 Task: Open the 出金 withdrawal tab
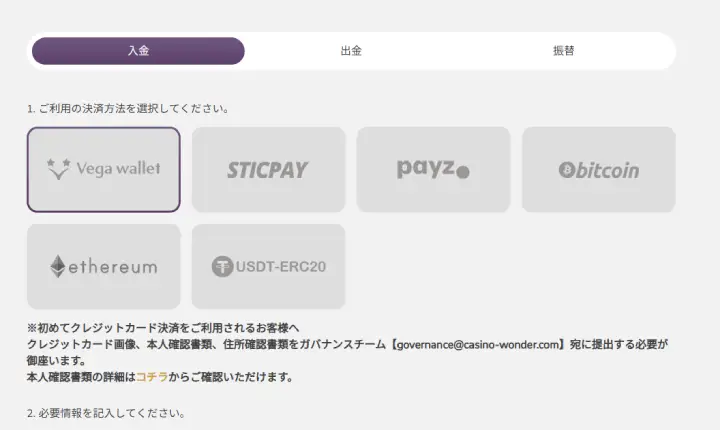tap(351, 51)
